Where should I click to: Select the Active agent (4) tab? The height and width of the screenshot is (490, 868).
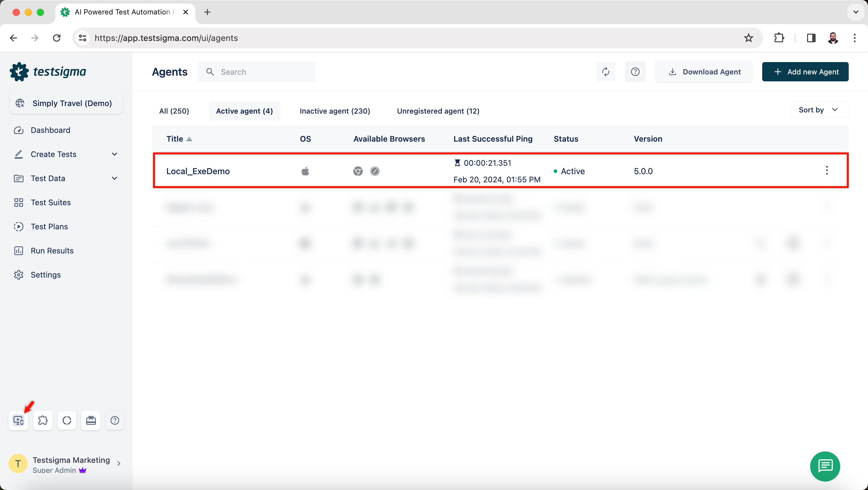pyautogui.click(x=245, y=111)
